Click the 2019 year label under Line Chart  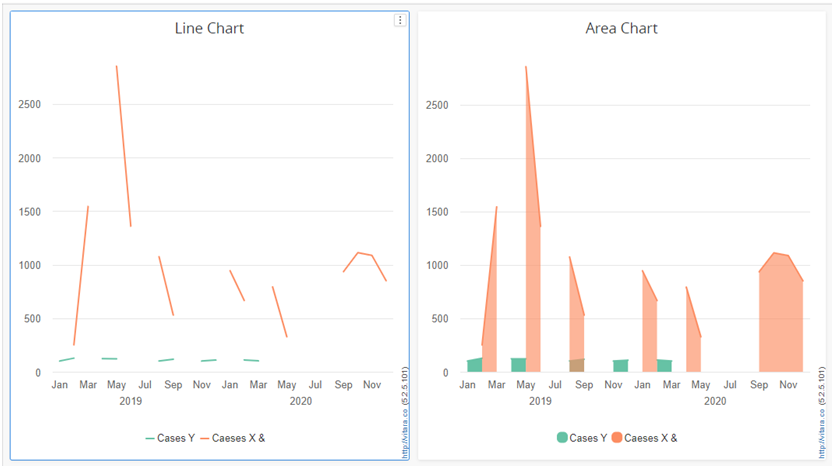(x=130, y=401)
